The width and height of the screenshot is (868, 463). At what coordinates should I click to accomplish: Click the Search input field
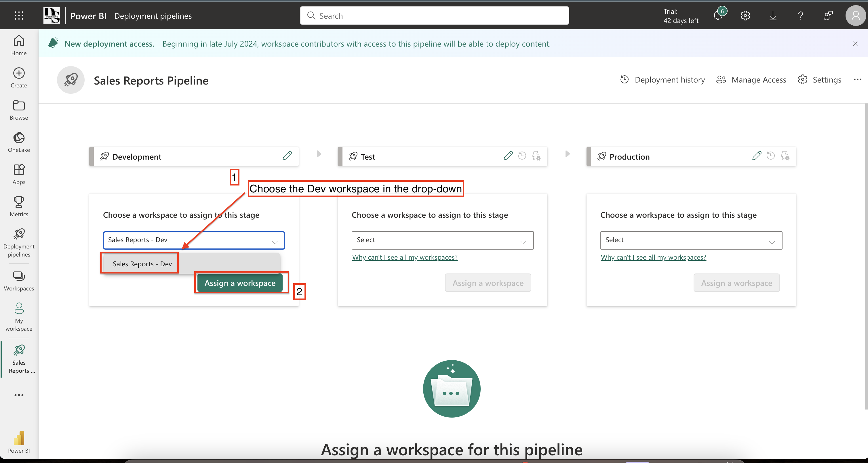click(x=434, y=16)
